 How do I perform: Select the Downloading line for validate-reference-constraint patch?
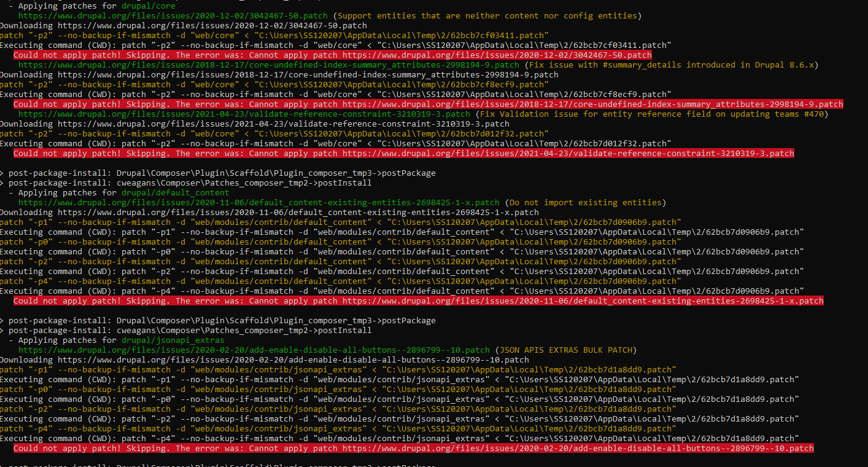click(x=255, y=124)
